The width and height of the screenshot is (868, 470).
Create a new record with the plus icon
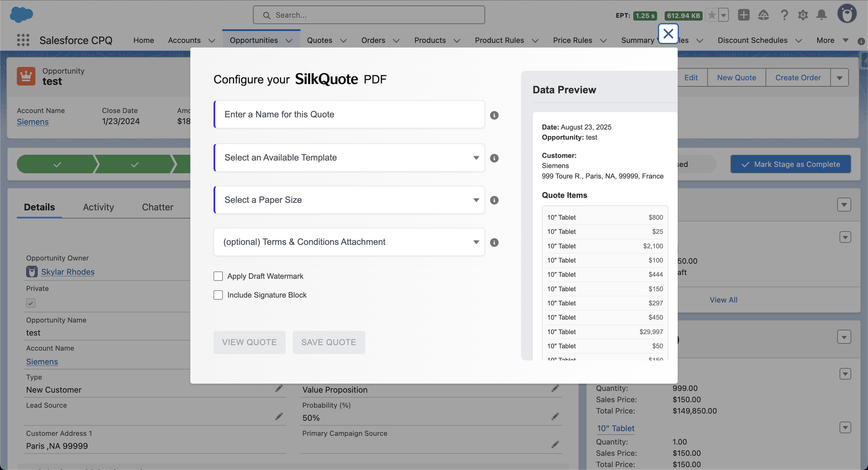coord(744,15)
